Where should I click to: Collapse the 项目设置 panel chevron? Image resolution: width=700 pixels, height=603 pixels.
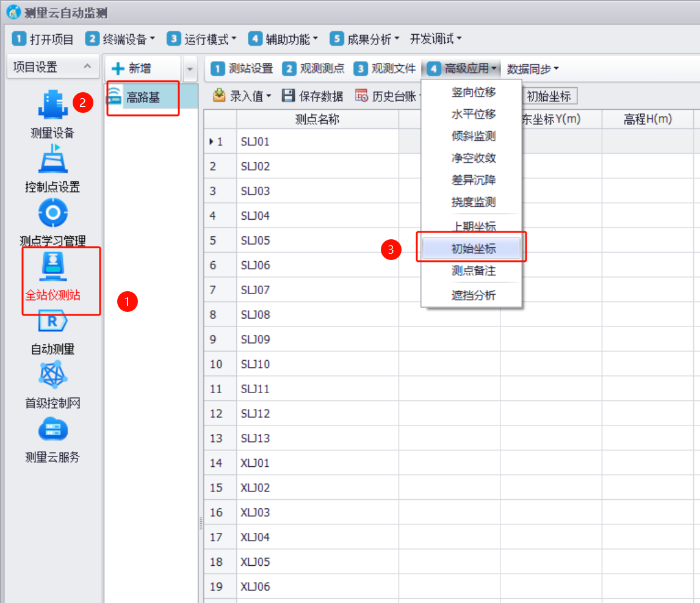tap(87, 67)
